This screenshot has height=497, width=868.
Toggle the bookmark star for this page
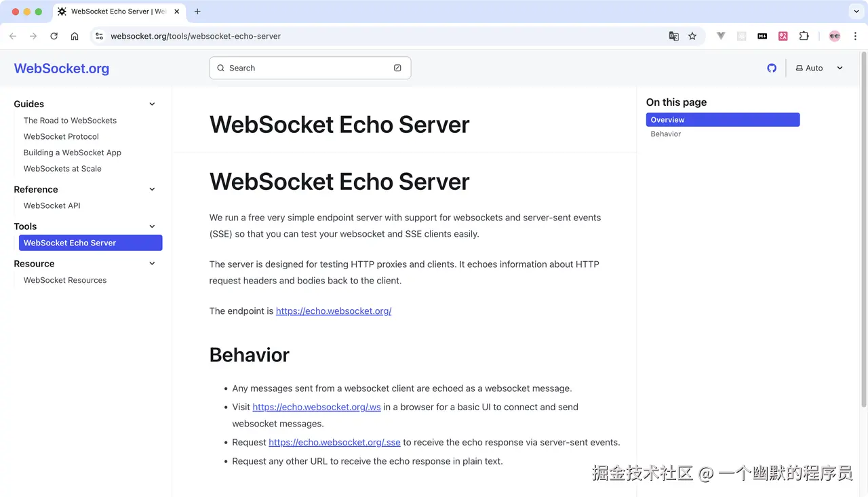[x=692, y=36]
